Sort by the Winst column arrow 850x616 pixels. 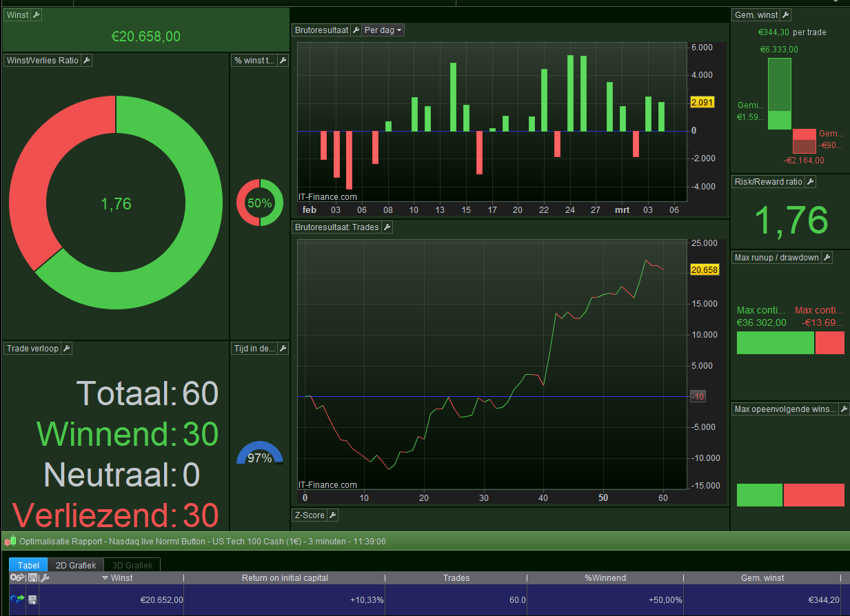[x=105, y=578]
